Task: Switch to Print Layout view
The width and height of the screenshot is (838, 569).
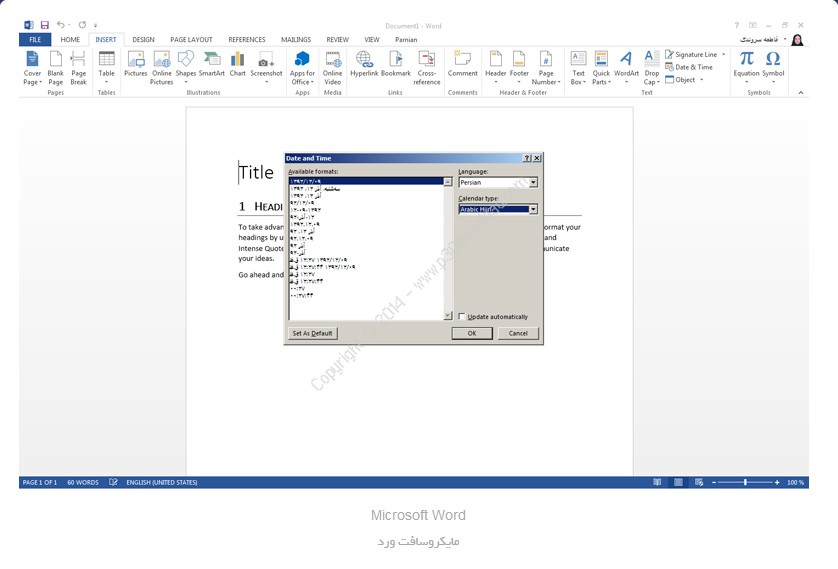Action: pyautogui.click(x=678, y=482)
